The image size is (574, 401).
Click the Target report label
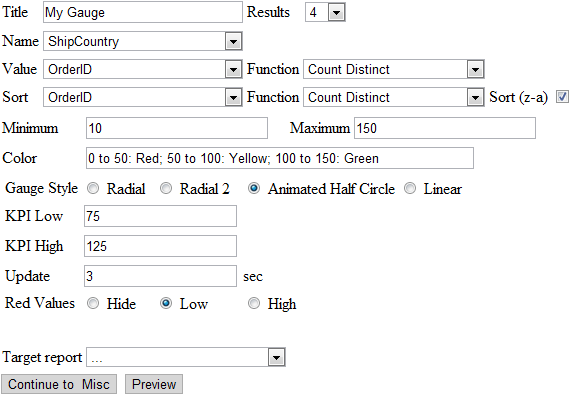click(x=42, y=357)
